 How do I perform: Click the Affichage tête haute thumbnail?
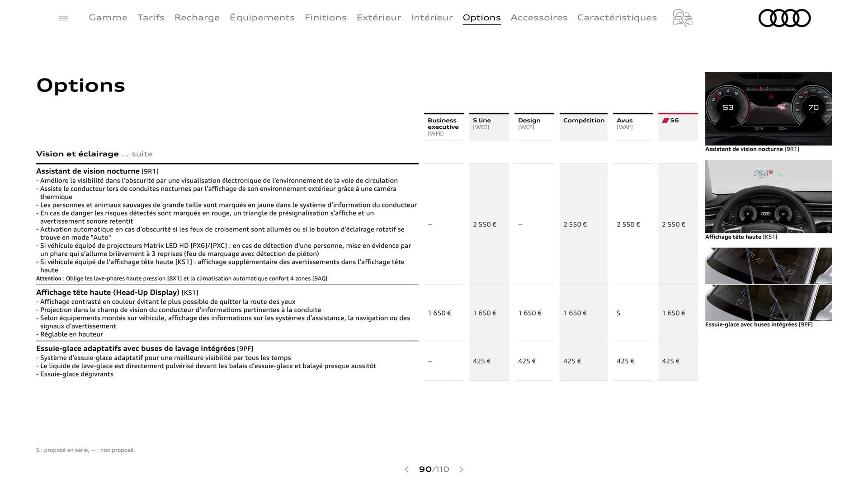(768, 197)
